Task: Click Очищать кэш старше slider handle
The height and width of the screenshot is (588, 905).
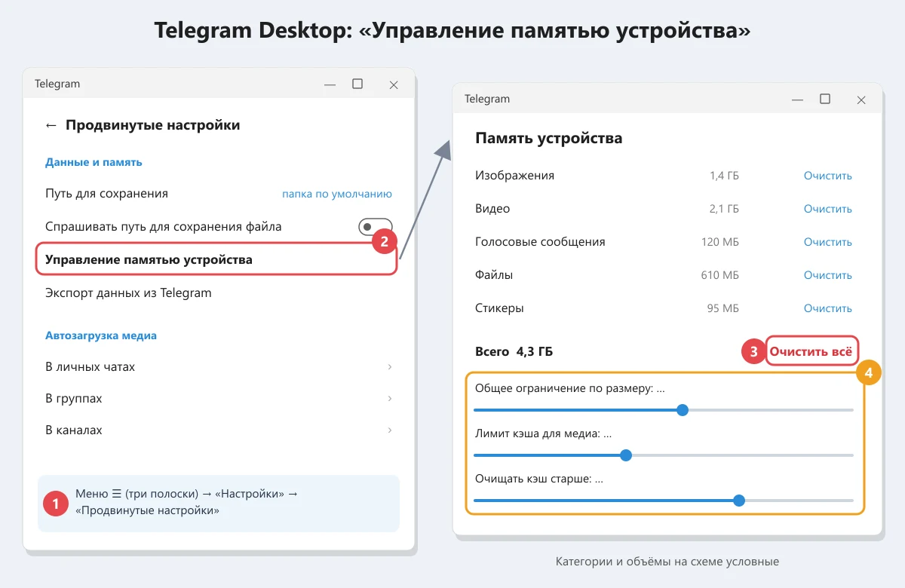Action: click(739, 501)
